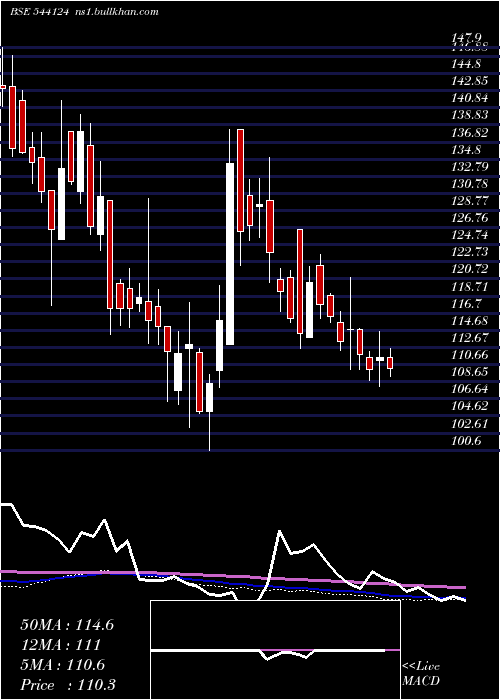500x700 pixels.
Task: Click the 132.79 price label
Action: pos(470,167)
